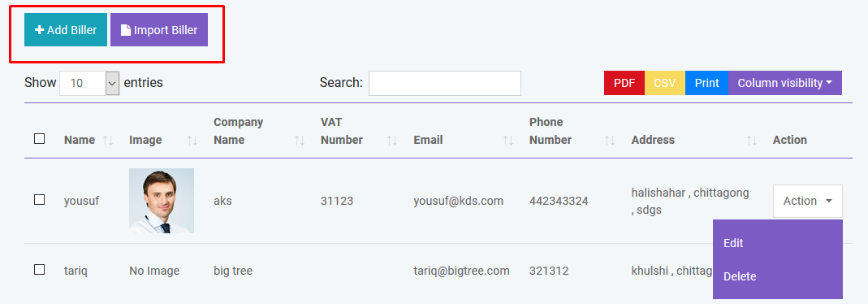This screenshot has width=868, height=304.
Task: Click the Add Biller plus button
Action: point(65,30)
